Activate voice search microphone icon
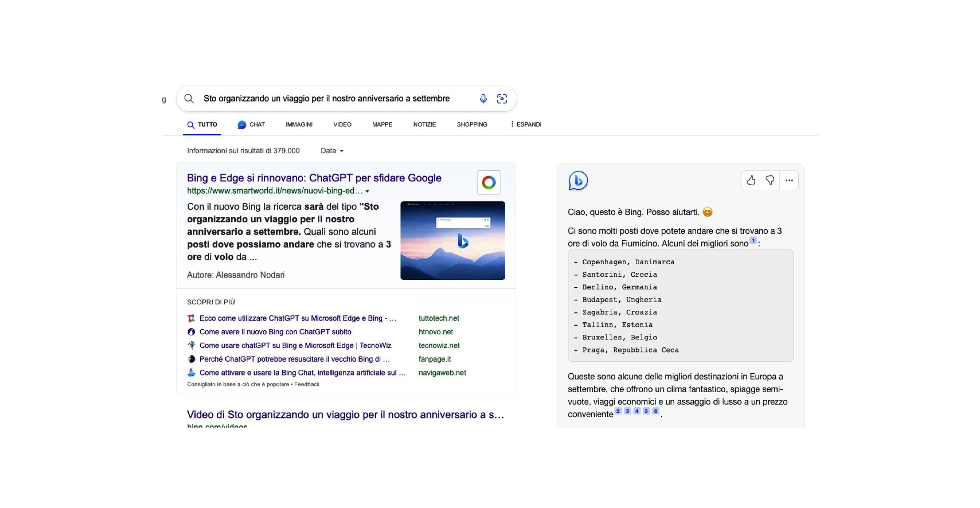Screen dimensions: 980x508 pos(483,98)
